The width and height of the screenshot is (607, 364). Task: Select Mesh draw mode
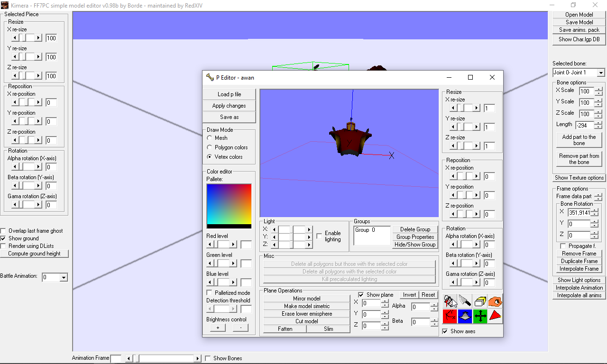210,138
